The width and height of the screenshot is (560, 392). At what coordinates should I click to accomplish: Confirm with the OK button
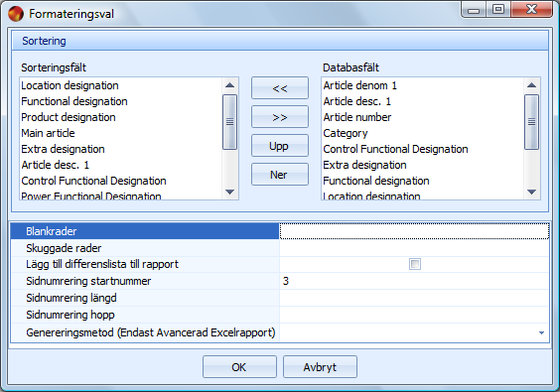coord(239,366)
